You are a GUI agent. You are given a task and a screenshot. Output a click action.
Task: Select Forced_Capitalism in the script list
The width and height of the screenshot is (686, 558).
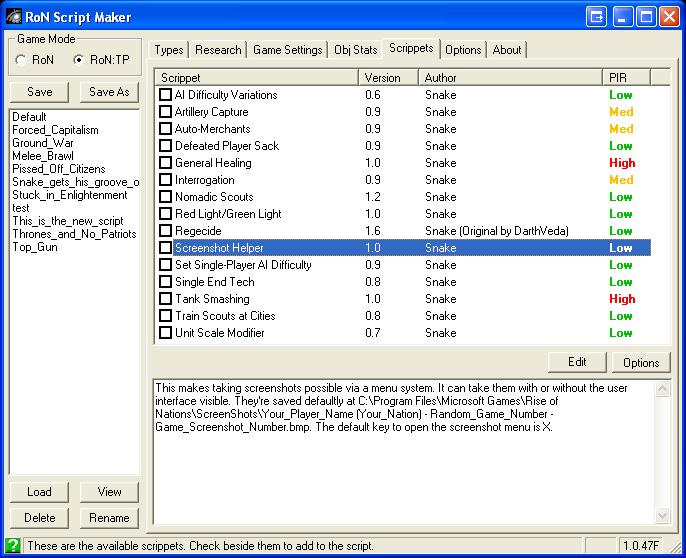55,130
